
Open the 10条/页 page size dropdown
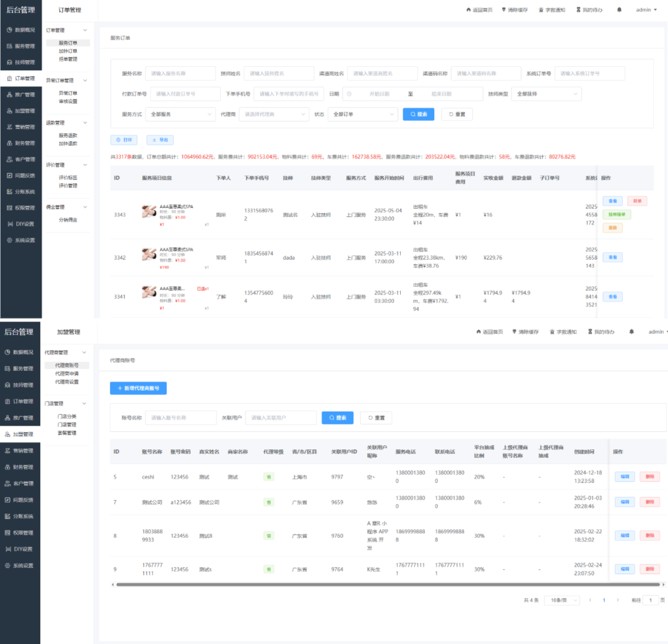tap(562, 600)
